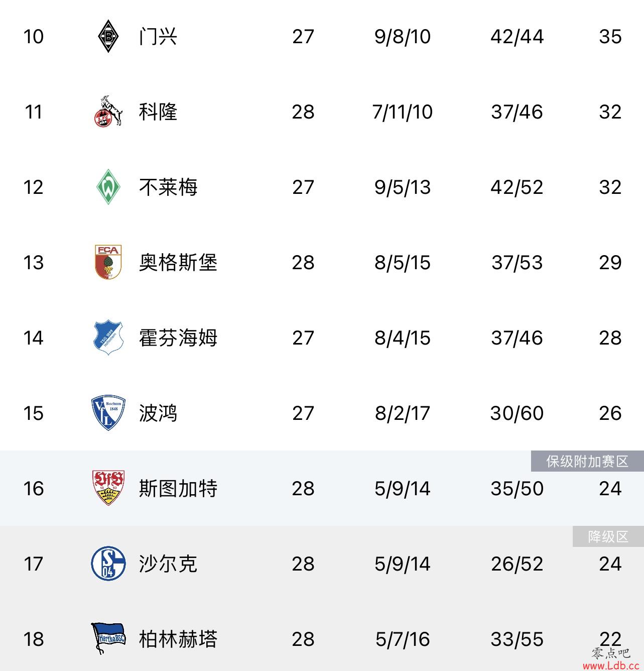Viewport: 644px width, 671px height.
Task: Open the Werder Bremen green diamond logo
Action: tap(108, 187)
